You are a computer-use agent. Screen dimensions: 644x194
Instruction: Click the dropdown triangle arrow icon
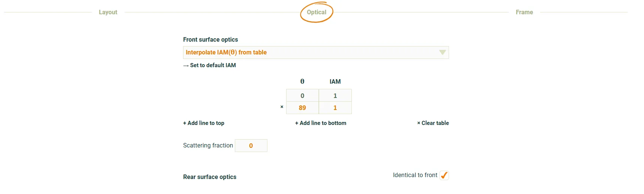point(442,53)
